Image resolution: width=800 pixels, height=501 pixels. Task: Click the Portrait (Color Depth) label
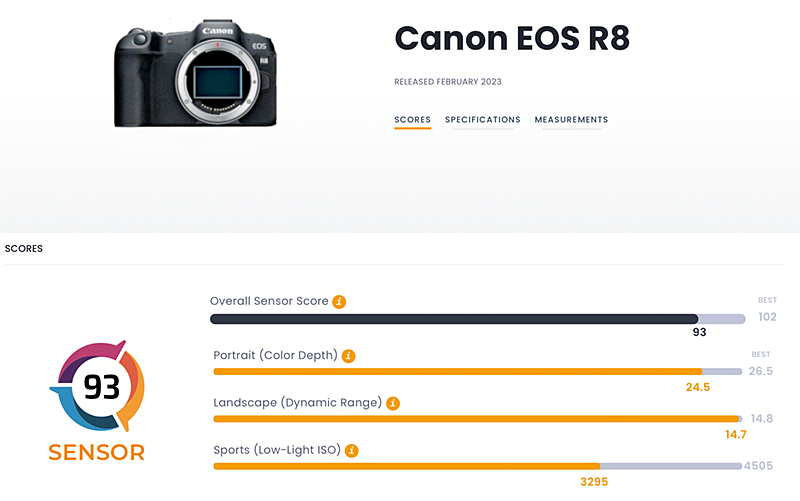click(x=276, y=355)
